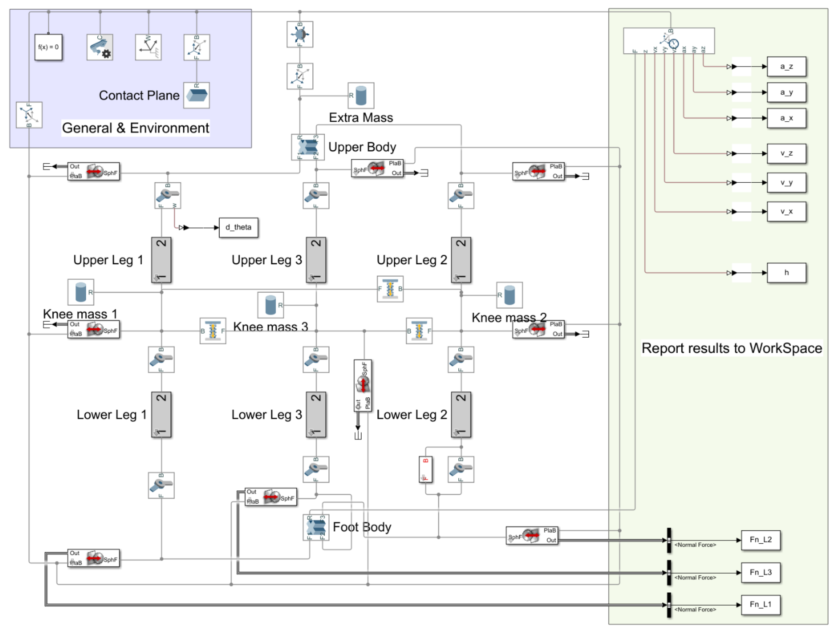This screenshot has height=636, width=840.
Task: Open the Upper Body solid block
Action: point(308,147)
